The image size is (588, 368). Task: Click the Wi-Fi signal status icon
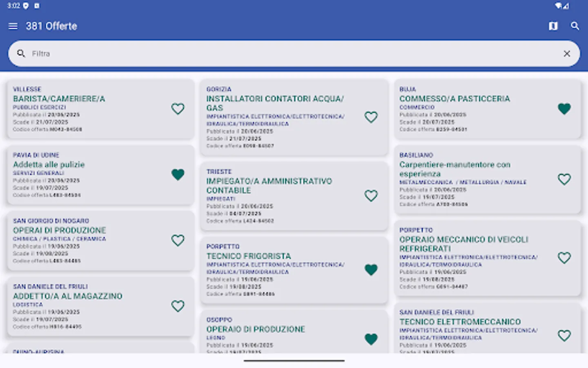point(558,6)
